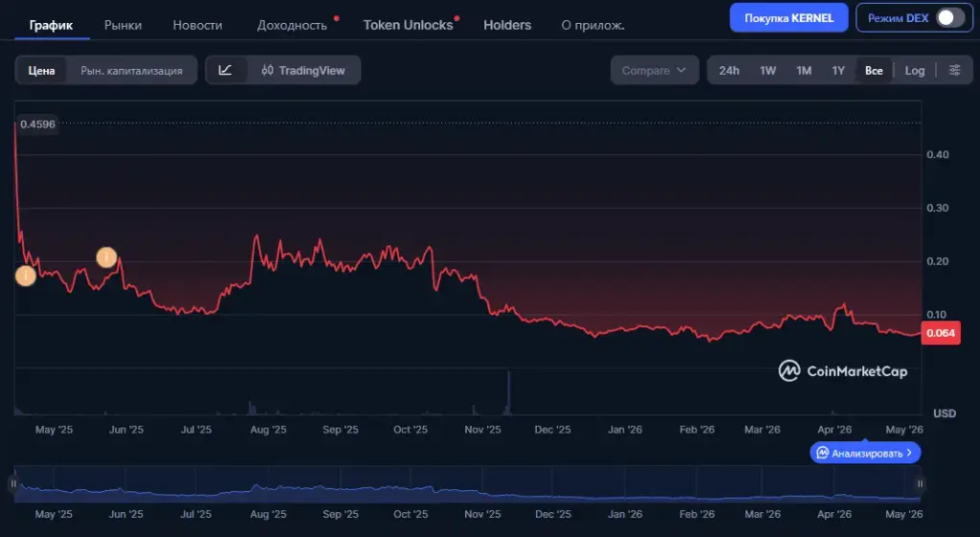The height and width of the screenshot is (537, 980).
Task: Set chart range to 1Y
Action: 838,70
